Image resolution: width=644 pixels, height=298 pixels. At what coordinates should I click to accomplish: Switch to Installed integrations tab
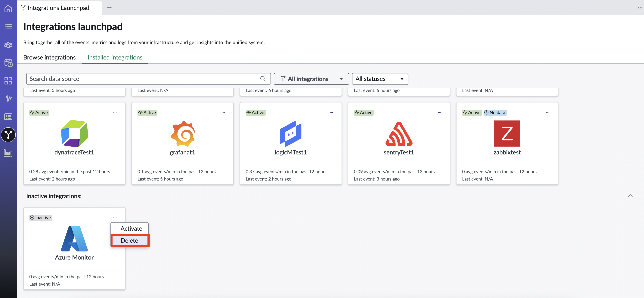point(115,57)
